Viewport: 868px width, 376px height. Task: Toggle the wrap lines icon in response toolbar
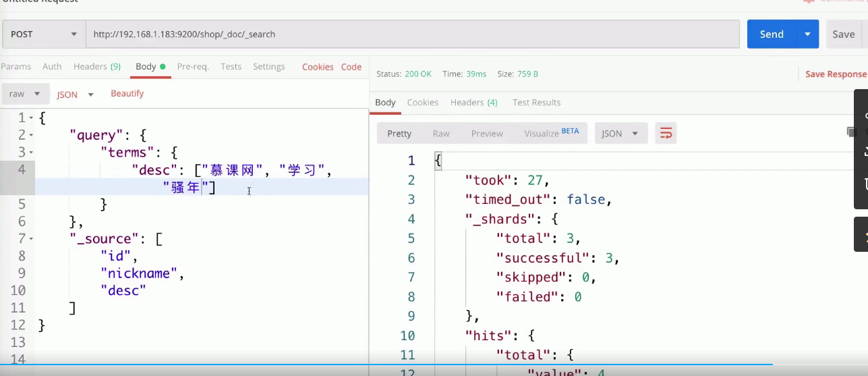click(666, 134)
